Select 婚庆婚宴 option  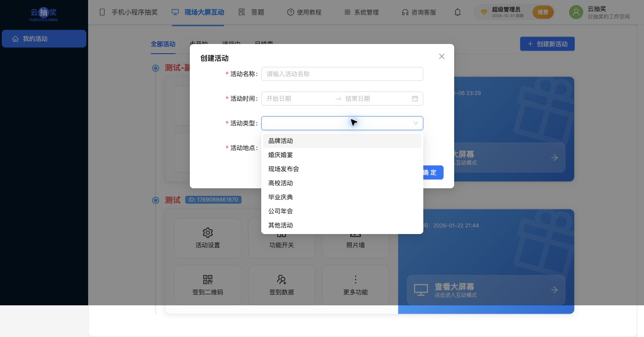pos(342,155)
